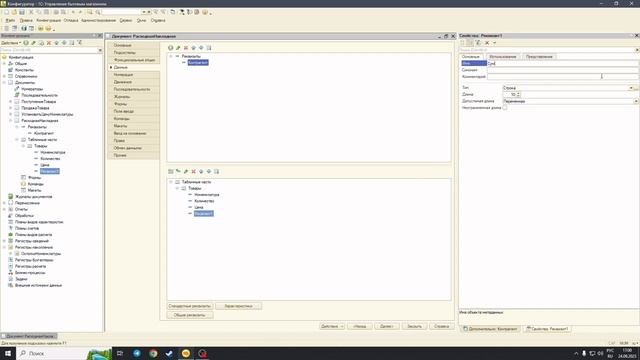Collapse РасходнаяНакладная node in configuration tree
This screenshot has width=640, height=360.
click(11, 121)
